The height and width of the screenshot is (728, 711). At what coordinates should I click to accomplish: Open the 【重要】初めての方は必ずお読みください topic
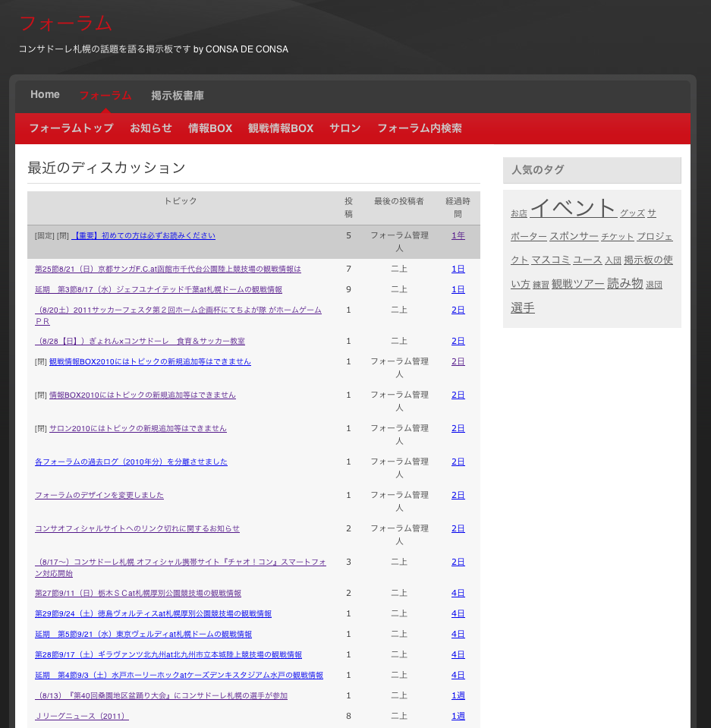pos(143,236)
